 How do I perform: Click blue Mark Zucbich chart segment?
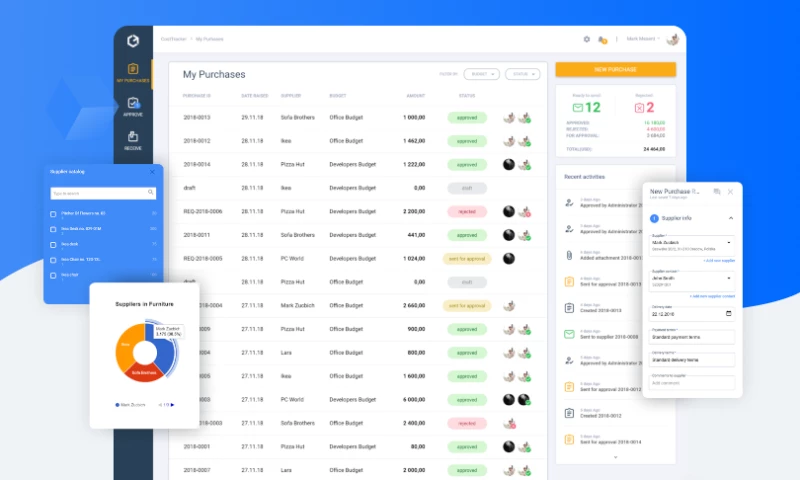coord(164,352)
